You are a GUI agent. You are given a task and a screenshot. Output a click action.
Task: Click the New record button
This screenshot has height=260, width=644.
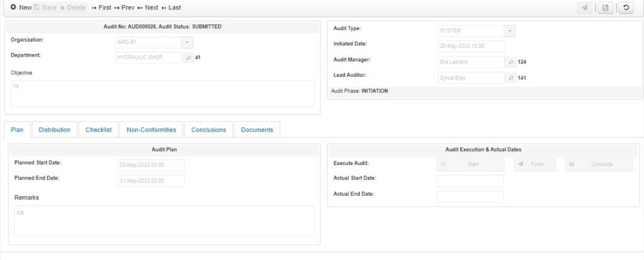[21, 8]
